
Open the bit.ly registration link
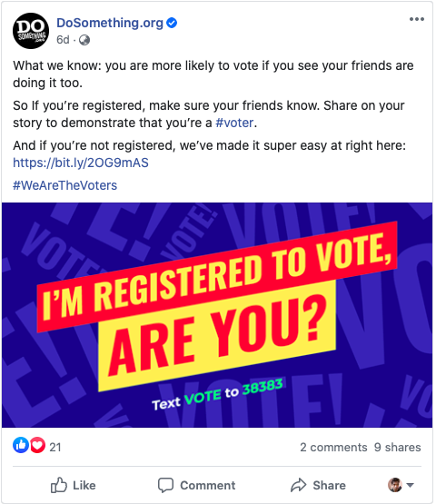pos(81,163)
